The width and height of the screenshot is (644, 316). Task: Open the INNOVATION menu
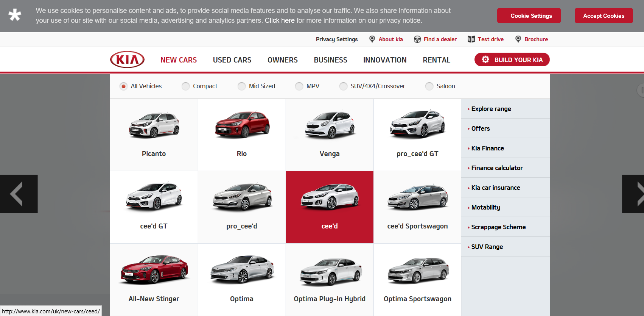[x=385, y=60]
